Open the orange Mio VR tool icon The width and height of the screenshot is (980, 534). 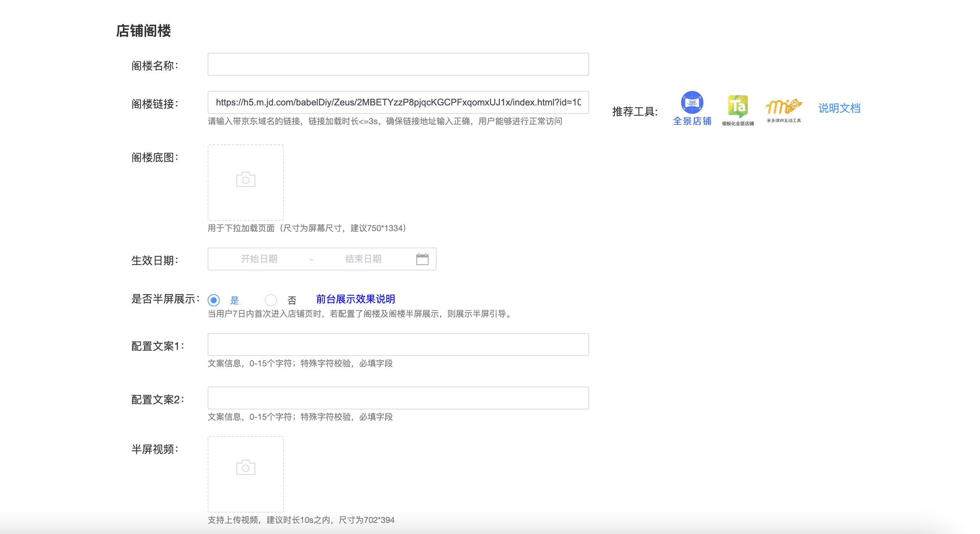point(783,106)
